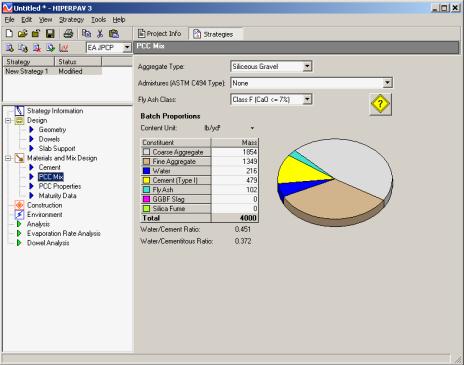This screenshot has height=365, width=464.
Task: Select the Geometry tree item
Action: coord(52,130)
